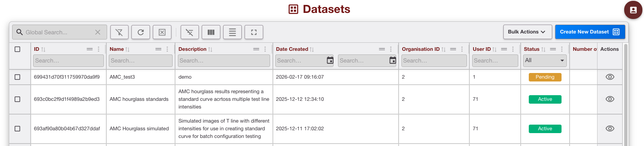Click the Name column drag handle

(158, 49)
